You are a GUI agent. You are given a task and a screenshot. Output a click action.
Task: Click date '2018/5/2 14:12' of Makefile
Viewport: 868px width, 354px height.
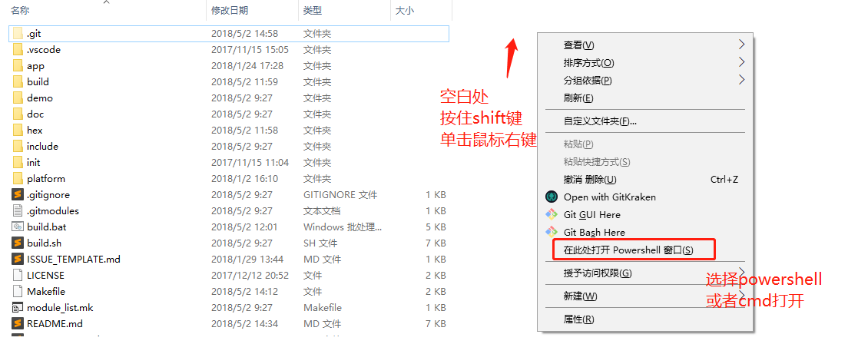pos(244,292)
